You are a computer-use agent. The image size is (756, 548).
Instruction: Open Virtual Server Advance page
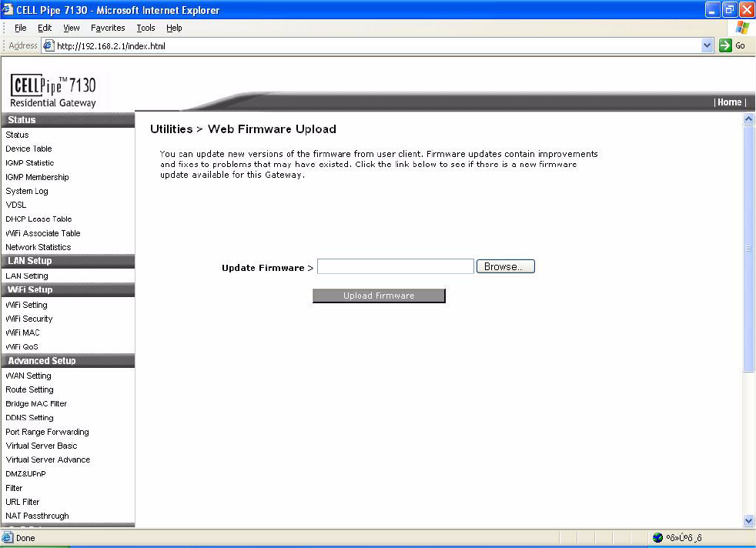click(48, 459)
